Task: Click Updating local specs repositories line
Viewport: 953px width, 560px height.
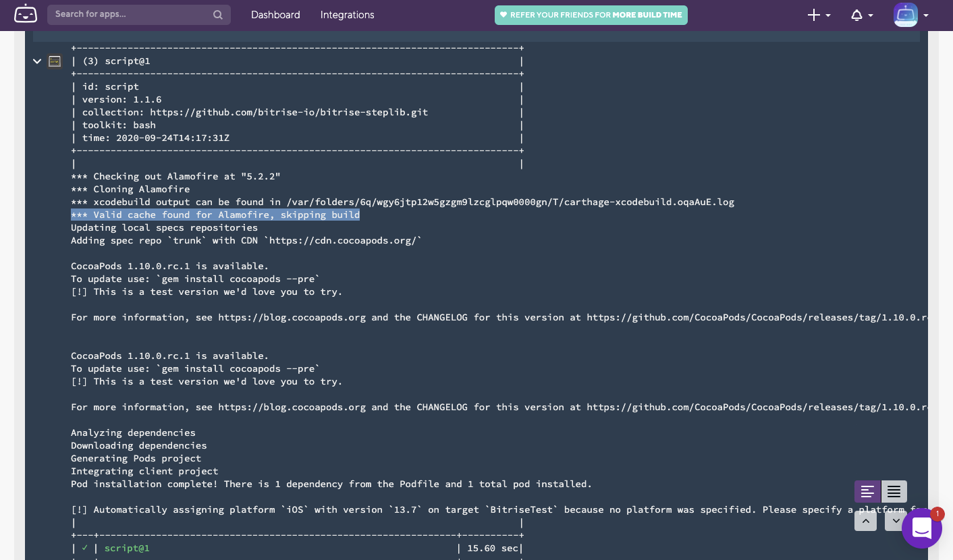Action: tap(164, 228)
